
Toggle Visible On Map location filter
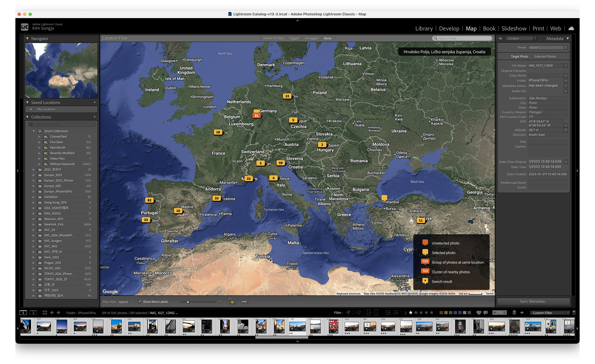[274, 38]
